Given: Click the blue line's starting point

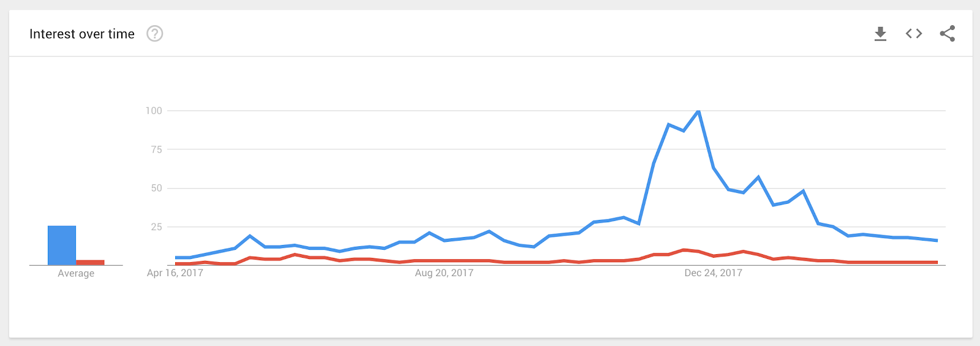Looking at the screenshot, I should (176, 258).
